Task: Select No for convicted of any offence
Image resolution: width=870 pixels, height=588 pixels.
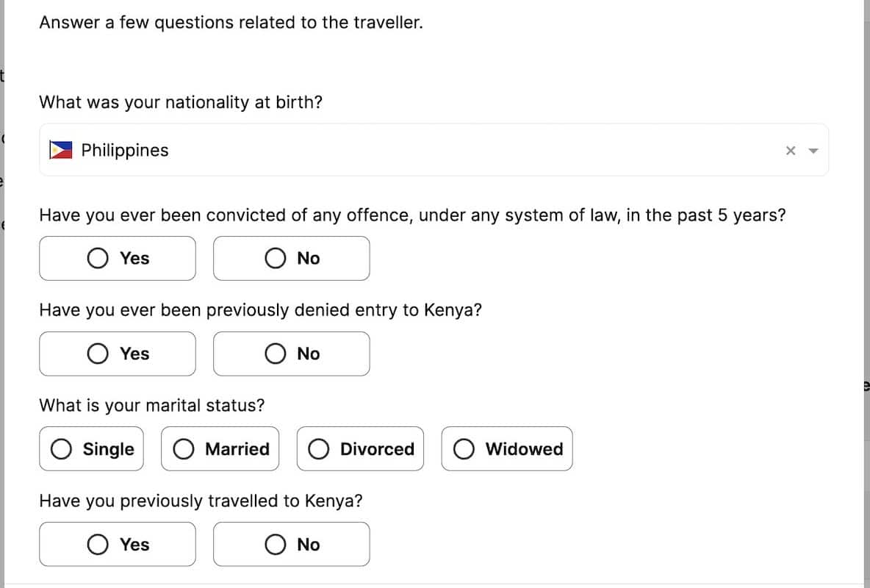Action: tap(292, 258)
